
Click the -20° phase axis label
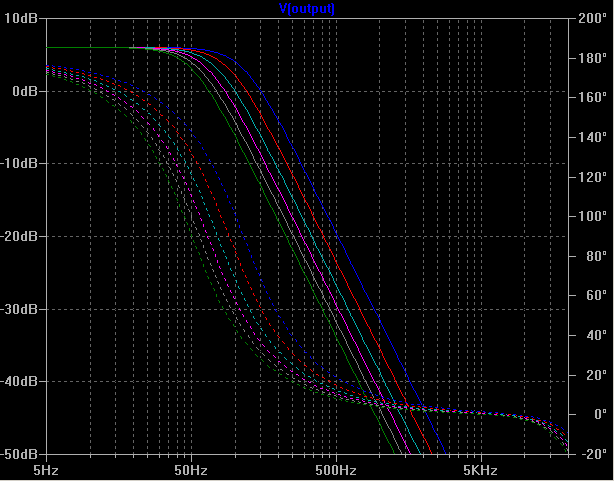point(592,454)
